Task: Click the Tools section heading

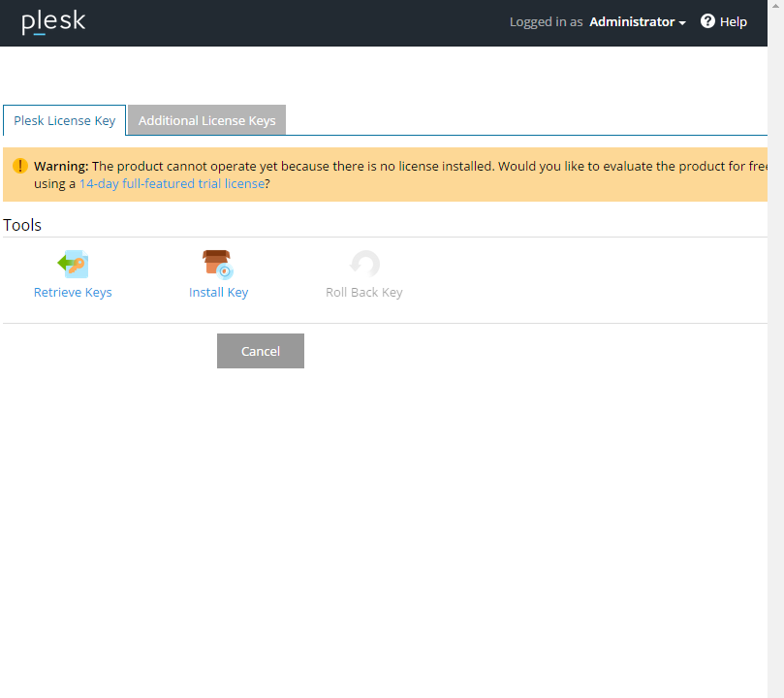Action: pyautogui.click(x=22, y=225)
